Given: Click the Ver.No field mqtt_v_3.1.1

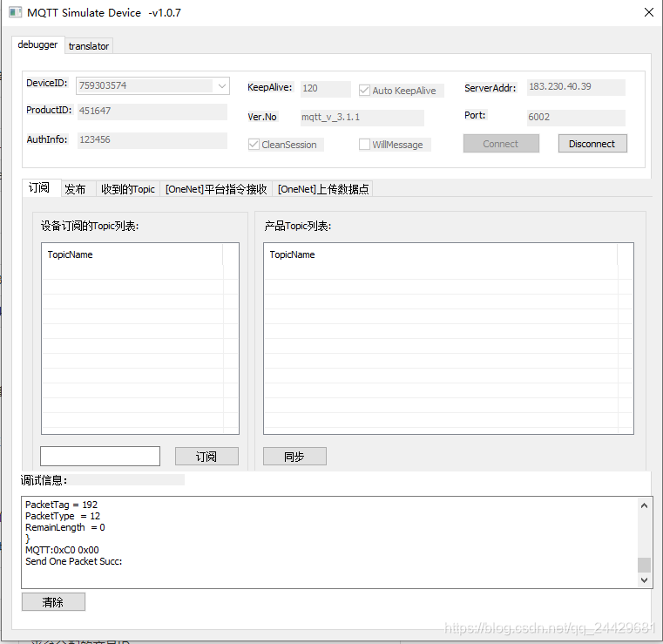Looking at the screenshot, I should tap(362, 117).
